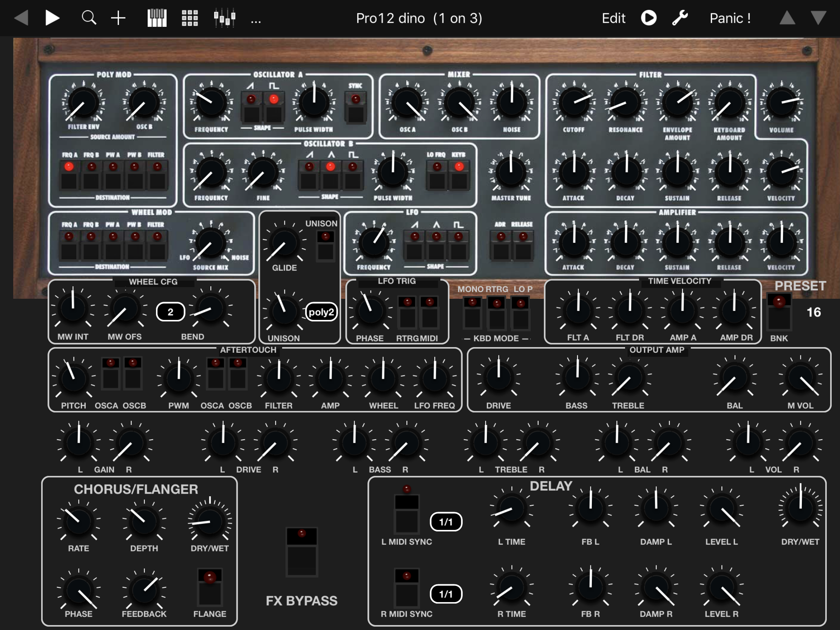Viewport: 840px width, 630px height.
Task: Toggle the FLANGE switch
Action: (x=210, y=587)
